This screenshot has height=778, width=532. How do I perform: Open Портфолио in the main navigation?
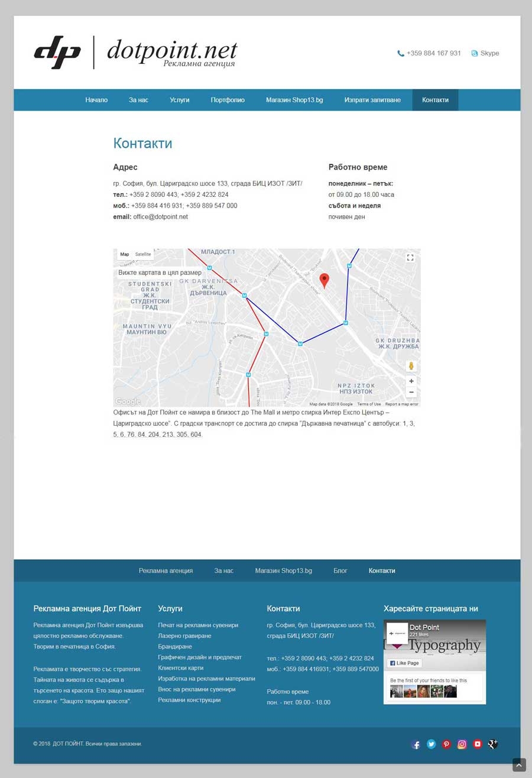(228, 100)
